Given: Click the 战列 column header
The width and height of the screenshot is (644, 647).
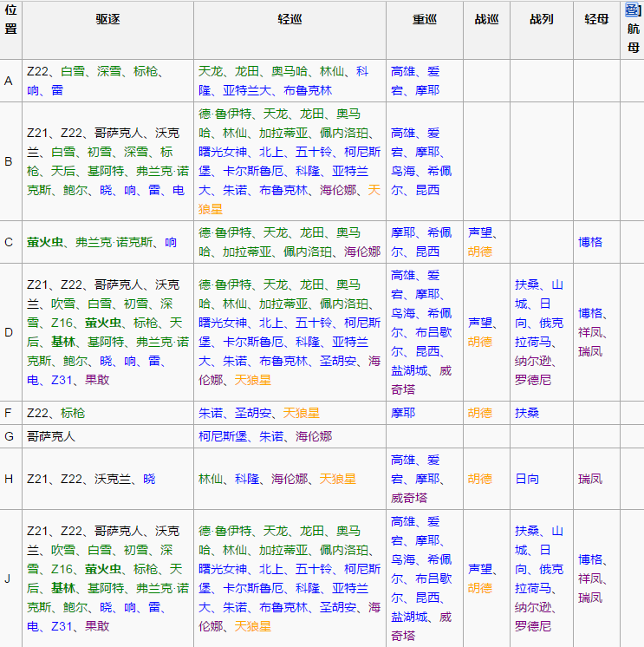Looking at the screenshot, I should point(542,19).
